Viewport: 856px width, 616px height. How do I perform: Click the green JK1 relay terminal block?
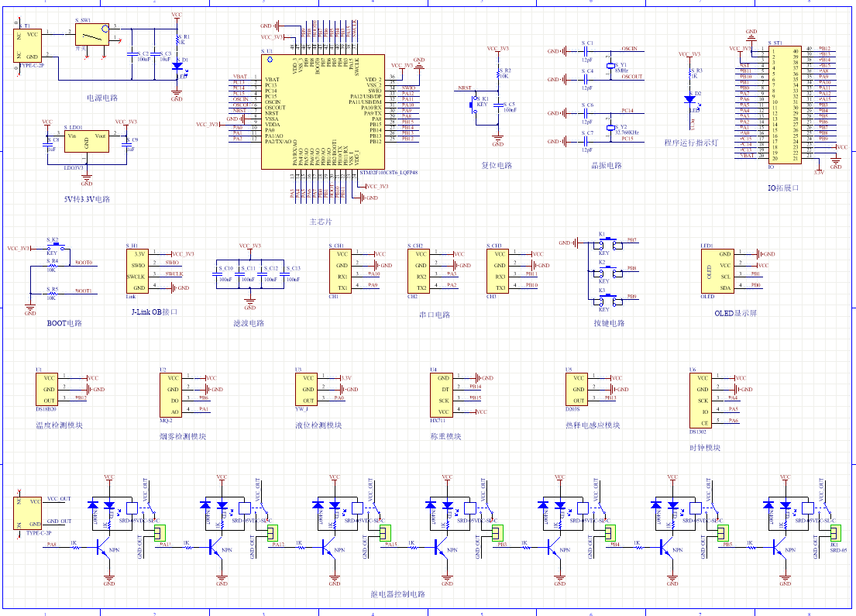pyautogui.click(x=836, y=532)
